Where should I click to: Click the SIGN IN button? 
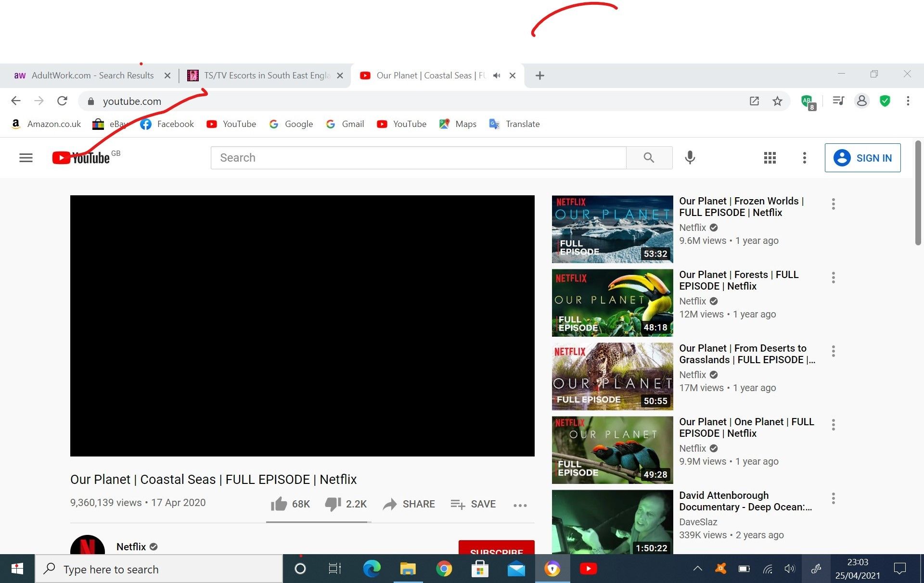(862, 158)
